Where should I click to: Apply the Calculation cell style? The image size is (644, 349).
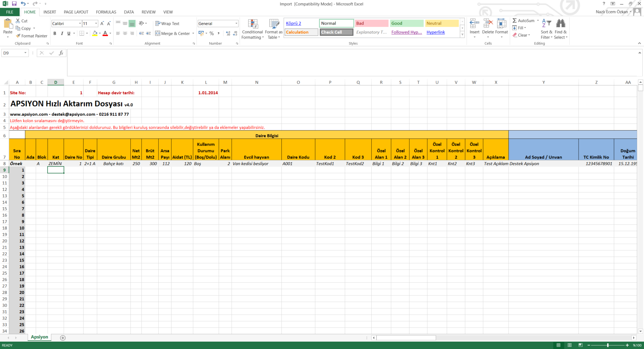click(301, 32)
